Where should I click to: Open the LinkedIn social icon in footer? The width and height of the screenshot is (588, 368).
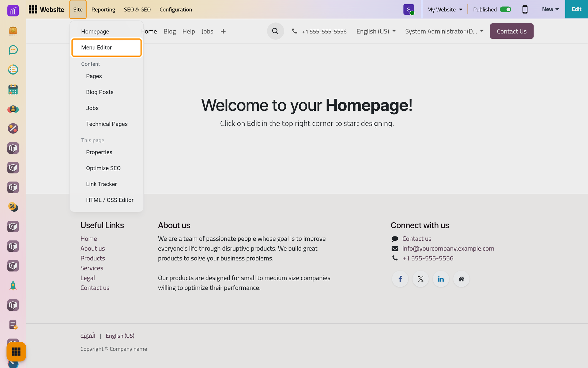[441, 279]
